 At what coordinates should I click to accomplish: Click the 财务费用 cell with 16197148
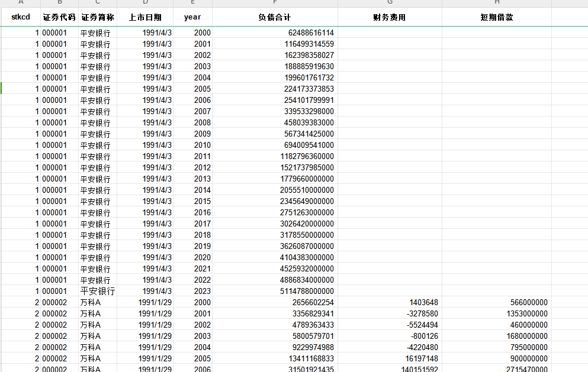click(390, 358)
